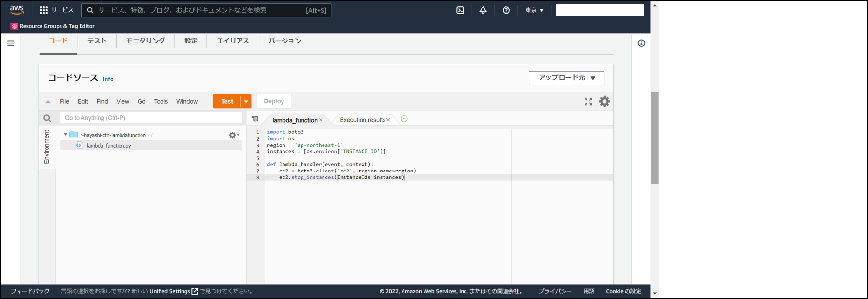Open the Info link next to コードソース

coord(108,79)
